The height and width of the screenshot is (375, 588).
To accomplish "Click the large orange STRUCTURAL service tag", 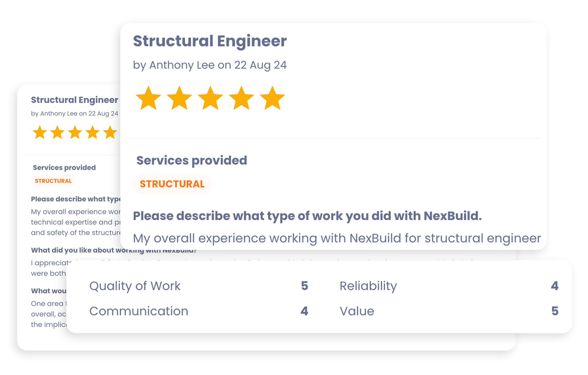I will (x=172, y=184).
